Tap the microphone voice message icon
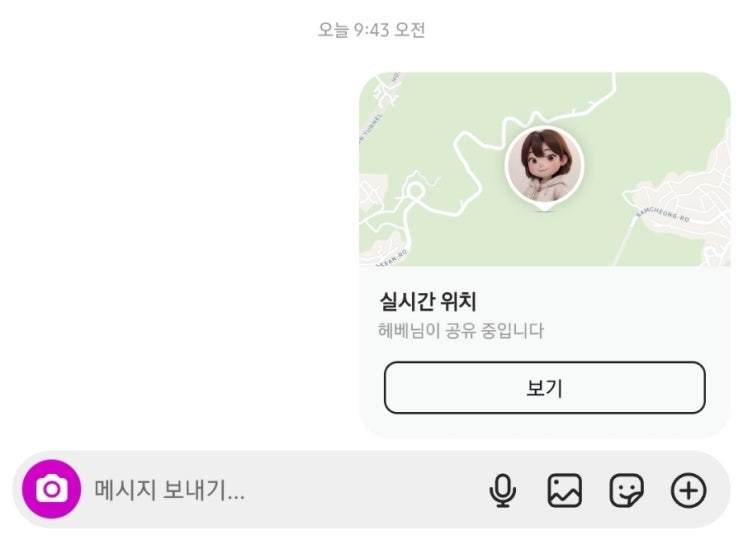 pos(503,490)
